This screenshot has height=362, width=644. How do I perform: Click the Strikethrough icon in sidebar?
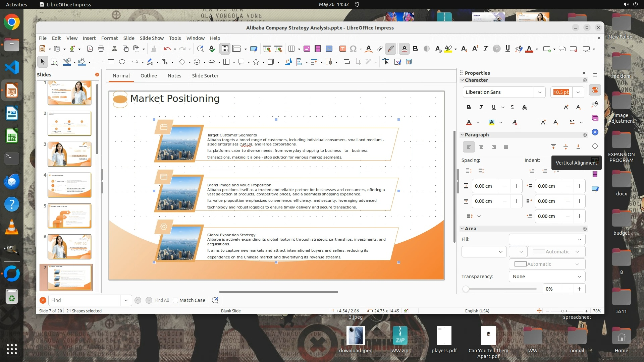pyautogui.click(x=512, y=107)
